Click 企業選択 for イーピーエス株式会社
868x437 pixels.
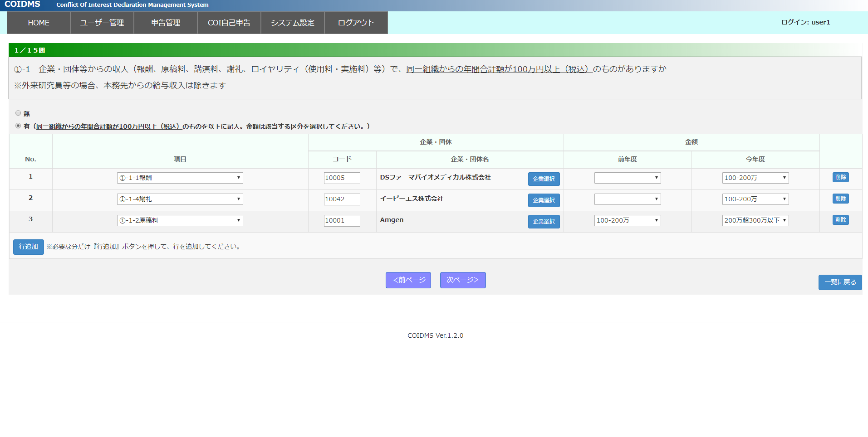click(x=544, y=200)
